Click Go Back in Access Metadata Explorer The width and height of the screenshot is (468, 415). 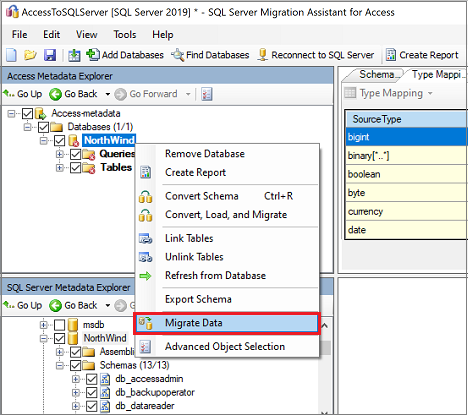click(x=73, y=94)
